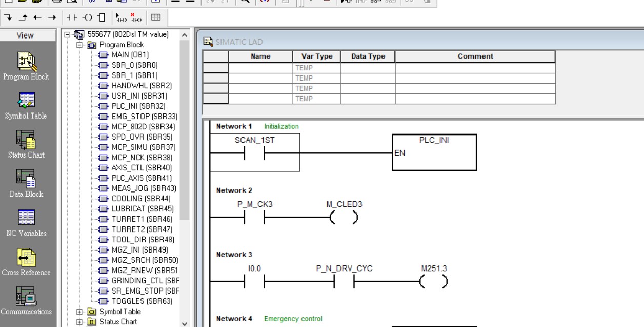Open the NC Variables view
This screenshot has width=644, height=327.
pyautogui.click(x=26, y=218)
